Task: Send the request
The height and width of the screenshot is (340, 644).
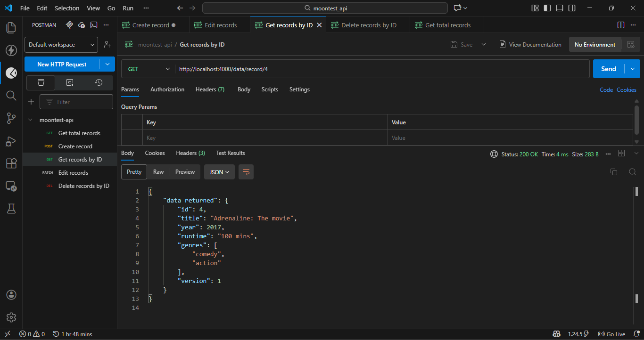Action: click(x=608, y=68)
